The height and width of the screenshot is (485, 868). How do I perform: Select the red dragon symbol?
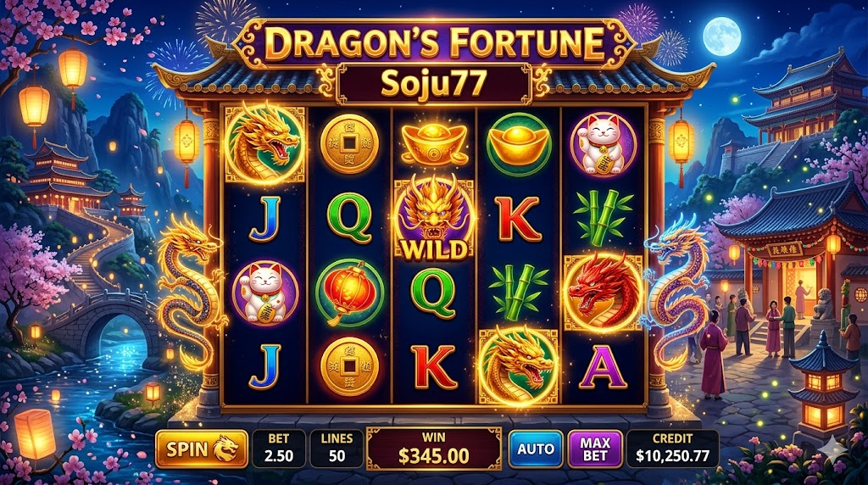click(603, 293)
